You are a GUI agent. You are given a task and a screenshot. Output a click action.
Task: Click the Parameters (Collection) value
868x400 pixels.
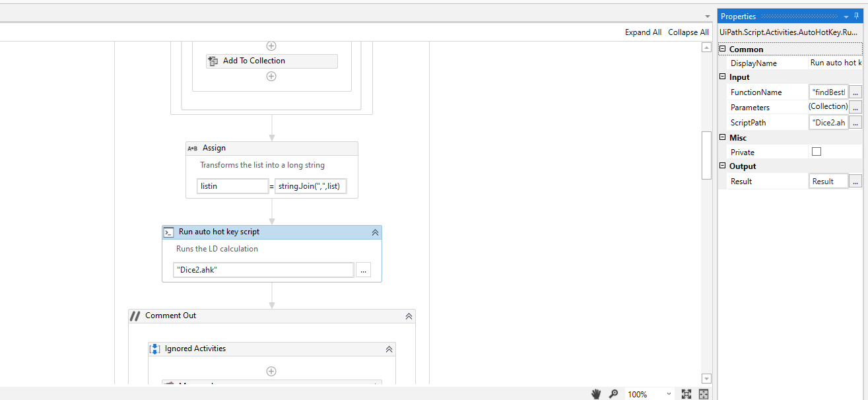click(828, 107)
